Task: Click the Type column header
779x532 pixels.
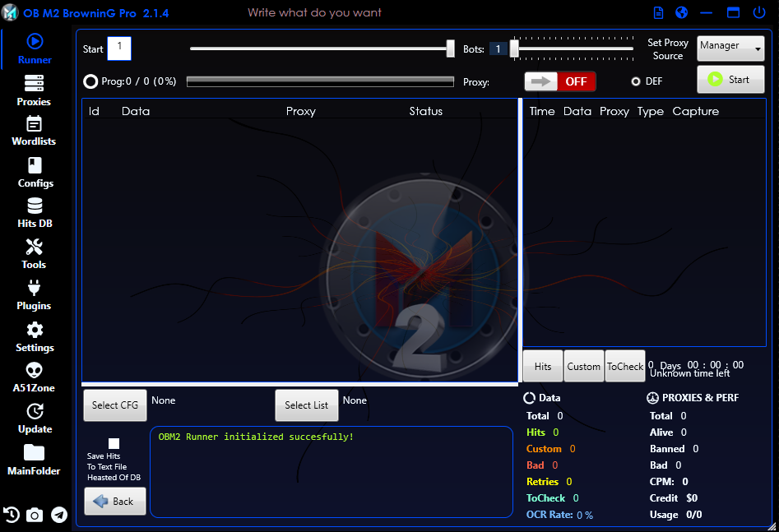Action: point(651,111)
